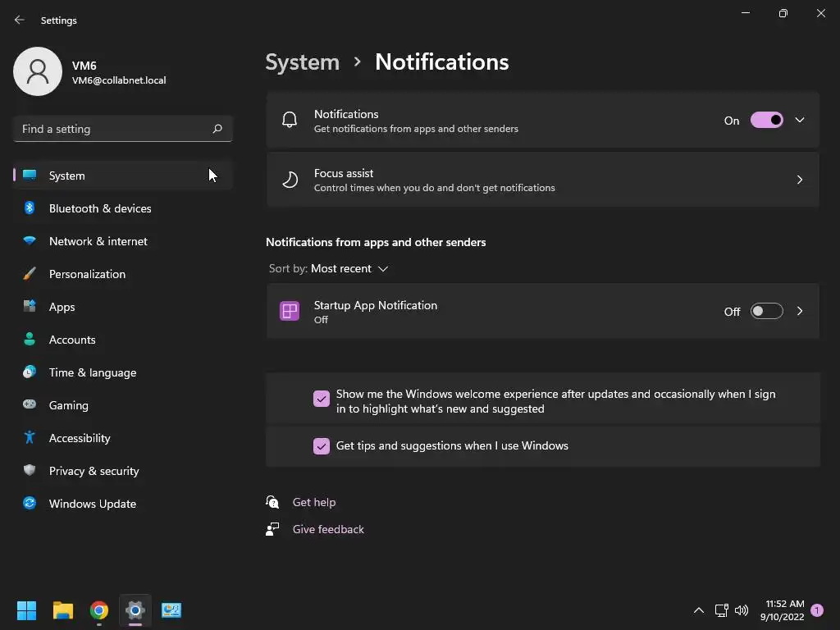The image size is (840, 630).
Task: Click the Find a setting search box
Action: pyautogui.click(x=113, y=129)
